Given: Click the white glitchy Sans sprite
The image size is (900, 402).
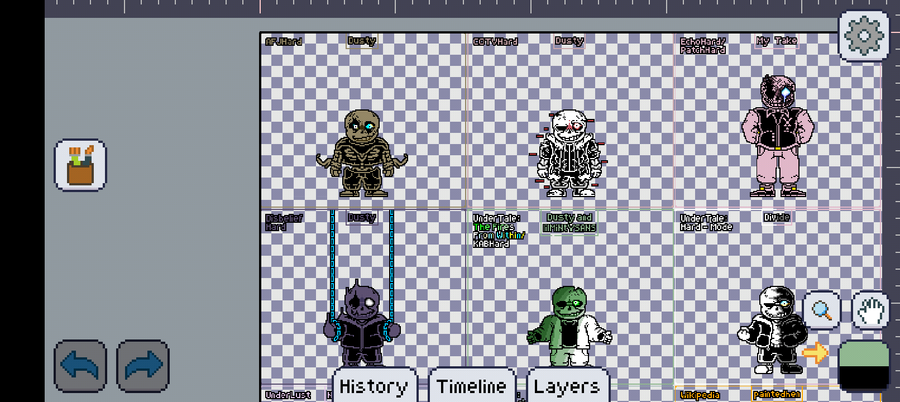Looking at the screenshot, I should coord(568,154).
